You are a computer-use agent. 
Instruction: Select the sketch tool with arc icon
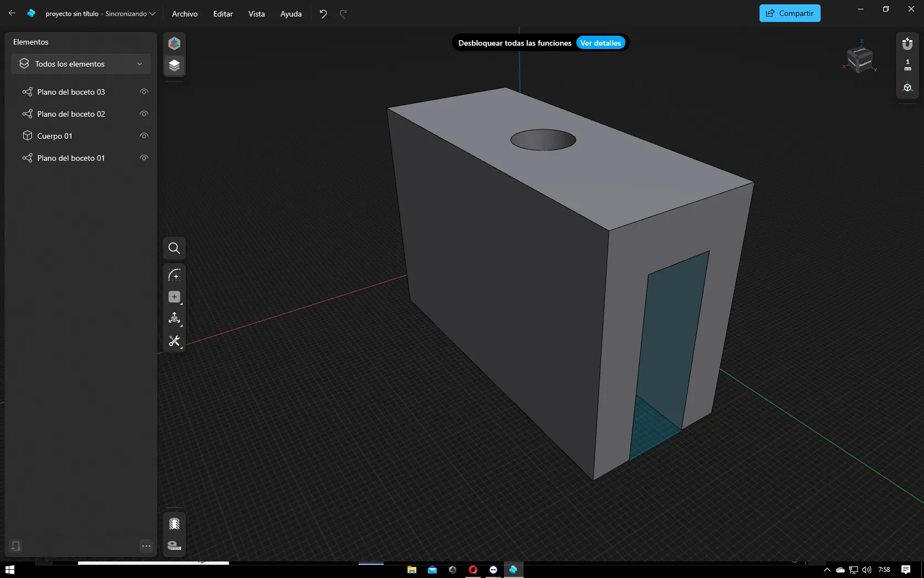coord(174,275)
